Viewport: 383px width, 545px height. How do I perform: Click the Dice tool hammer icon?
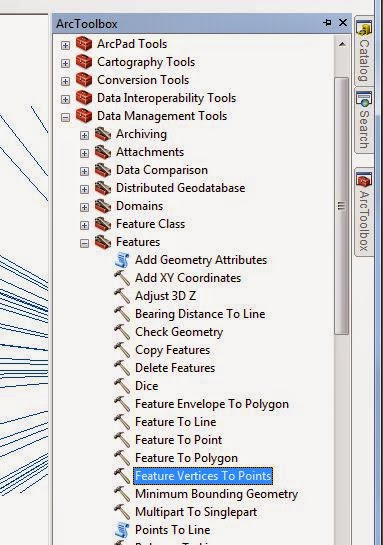[x=122, y=386]
